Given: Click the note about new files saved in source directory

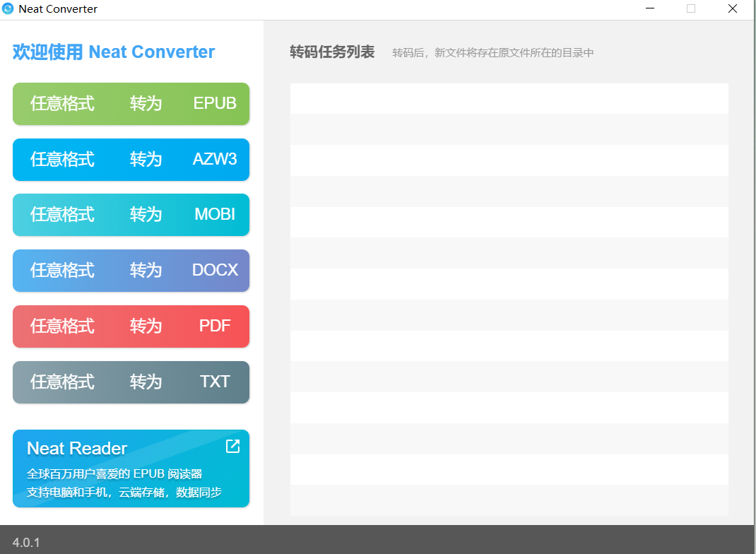Looking at the screenshot, I should click(x=492, y=52).
